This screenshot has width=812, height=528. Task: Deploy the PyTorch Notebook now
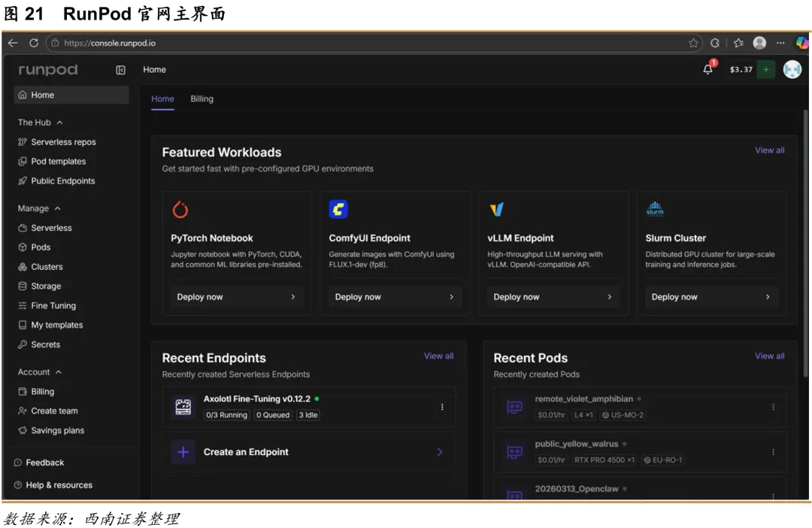237,297
